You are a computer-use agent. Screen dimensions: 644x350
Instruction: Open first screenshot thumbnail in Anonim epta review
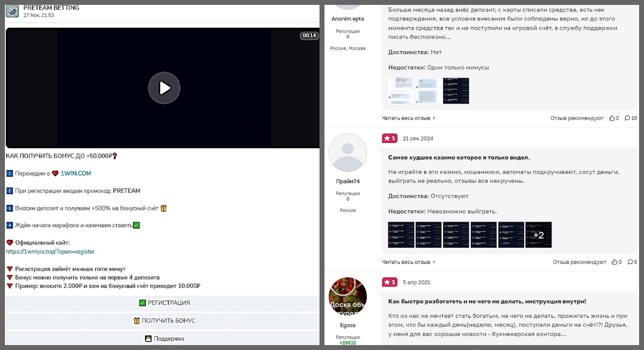pyautogui.click(x=401, y=91)
